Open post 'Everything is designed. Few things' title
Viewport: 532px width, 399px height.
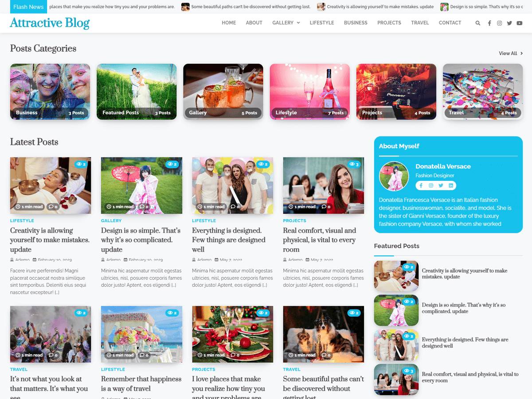pos(229,240)
